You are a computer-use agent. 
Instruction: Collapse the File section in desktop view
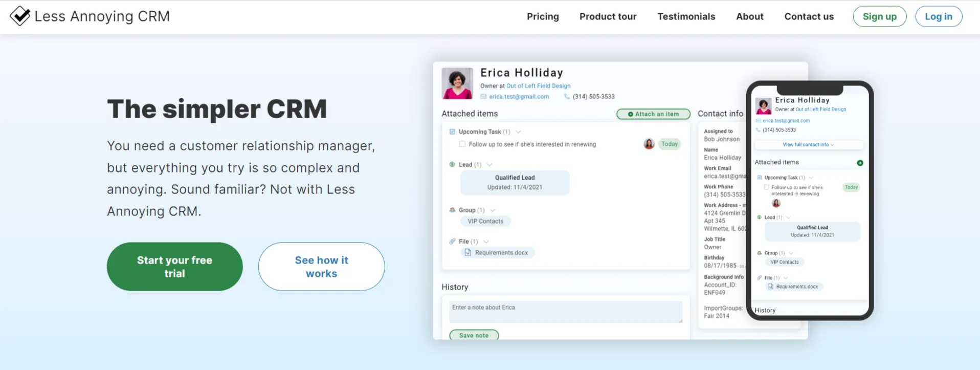coord(486,241)
